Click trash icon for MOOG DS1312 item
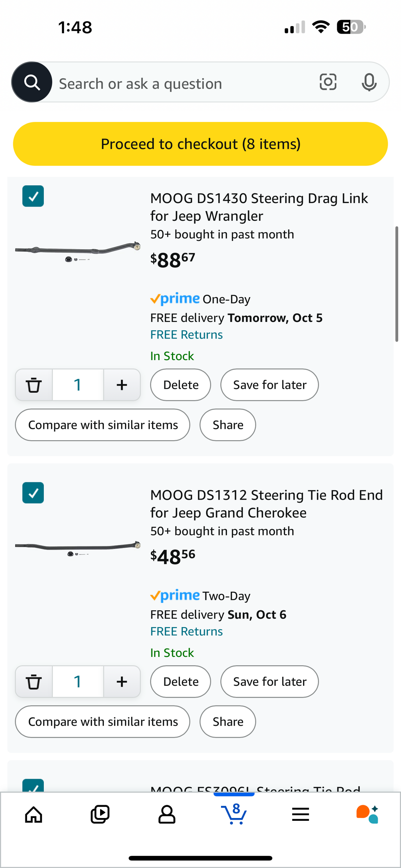This screenshot has height=868, width=401. pyautogui.click(x=34, y=682)
